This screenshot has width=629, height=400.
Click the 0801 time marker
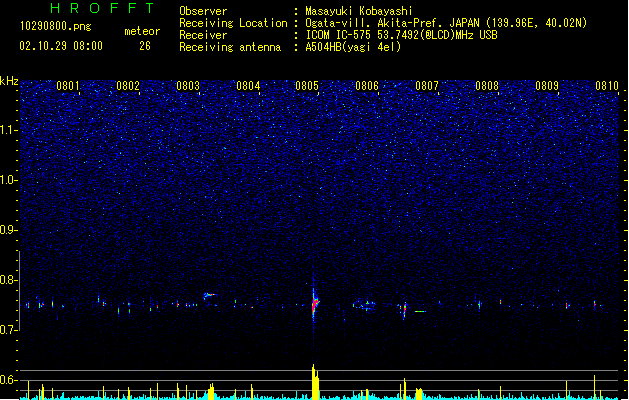click(68, 86)
